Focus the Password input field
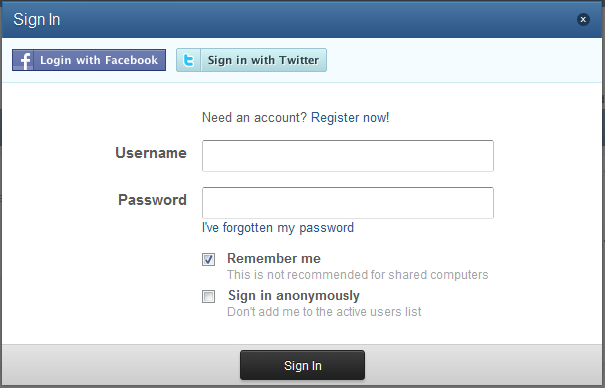The image size is (605, 388). (348, 203)
